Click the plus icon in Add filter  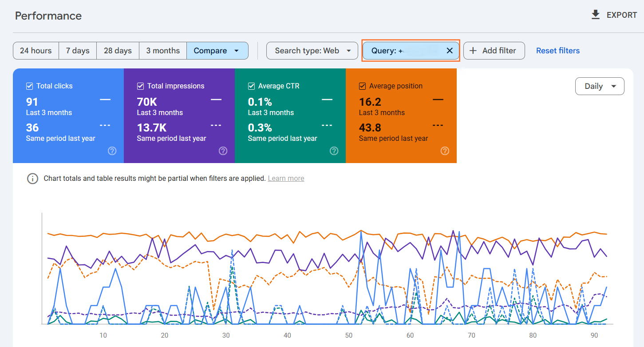473,51
